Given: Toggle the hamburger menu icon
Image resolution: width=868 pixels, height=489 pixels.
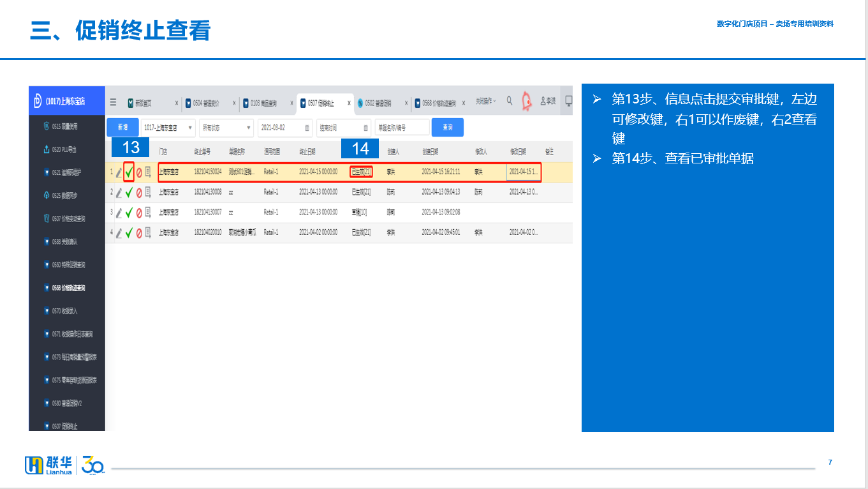Looking at the screenshot, I should (113, 102).
